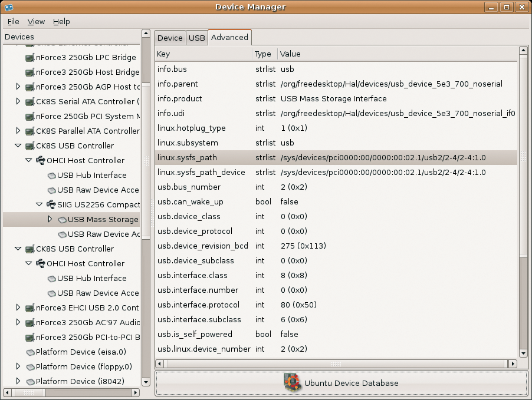The image size is (532, 400).
Task: Select the usb.interface.protocol property row
Action: click(x=336, y=305)
